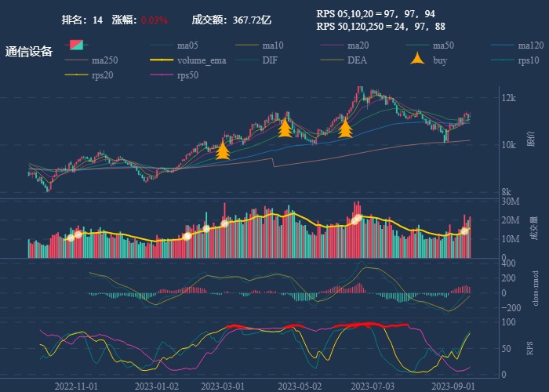Click the ma250 legend line marker

(76, 60)
